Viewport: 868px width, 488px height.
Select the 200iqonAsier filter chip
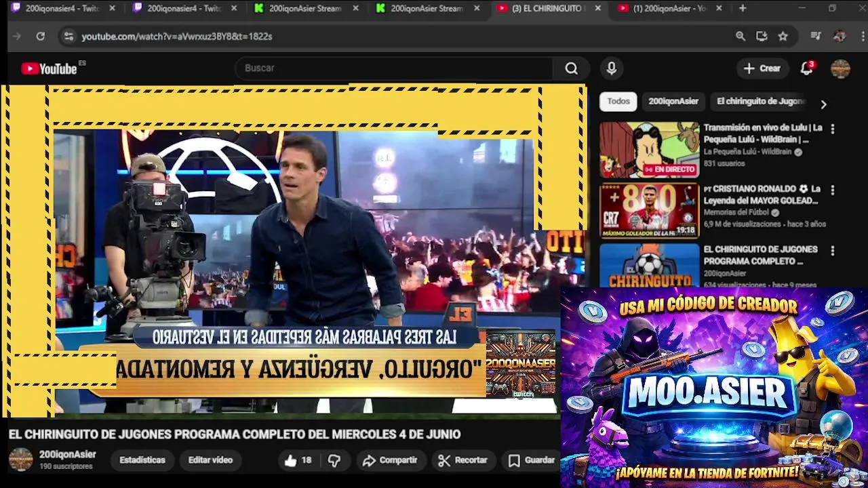(673, 101)
